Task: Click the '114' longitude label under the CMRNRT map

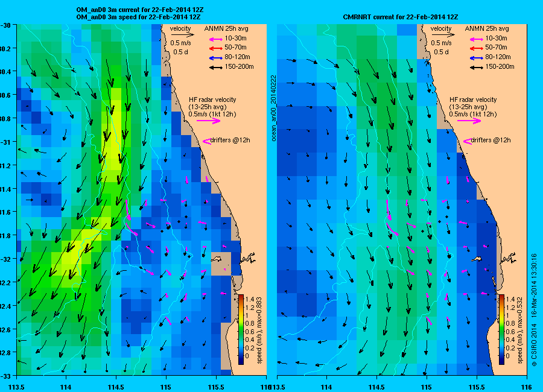Action: point(326,387)
